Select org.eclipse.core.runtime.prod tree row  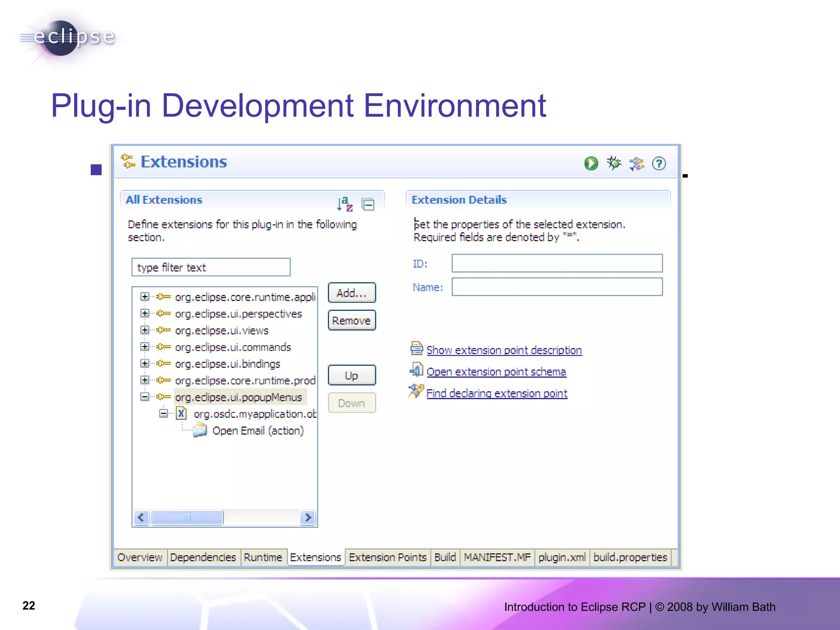pyautogui.click(x=245, y=381)
